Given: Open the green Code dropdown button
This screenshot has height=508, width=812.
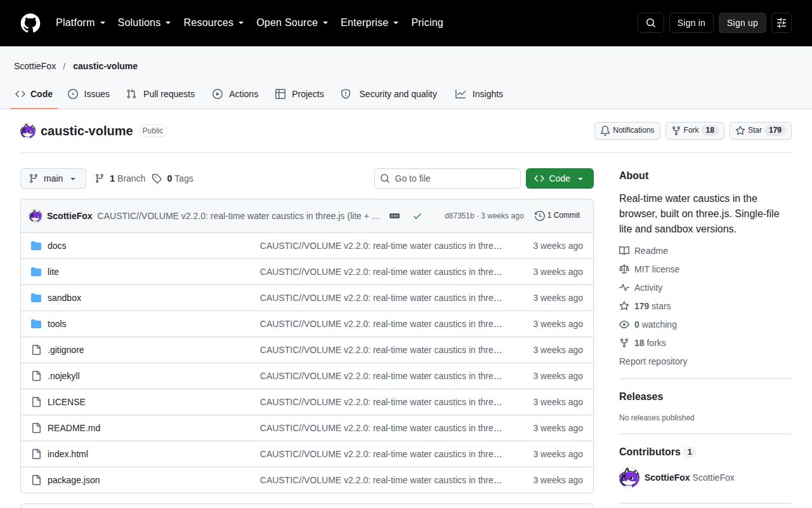Looking at the screenshot, I should (560, 178).
